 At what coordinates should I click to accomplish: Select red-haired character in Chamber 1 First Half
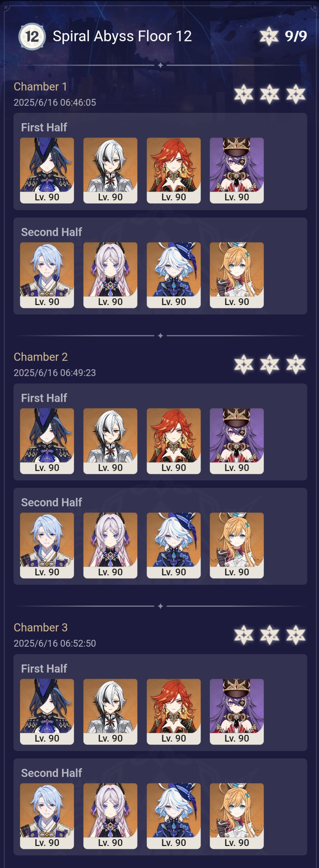173,170
